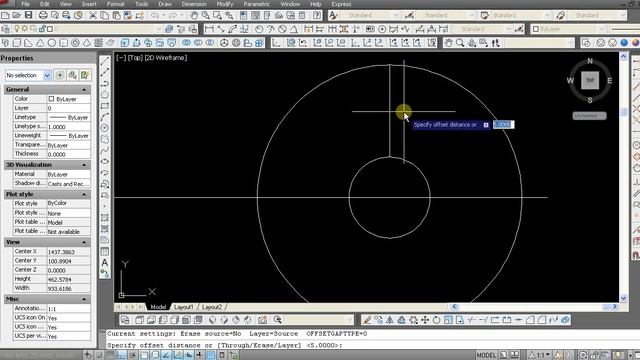Open the Dimension menu
Screen dimensions: 640x360
pyautogui.click(x=194, y=4)
